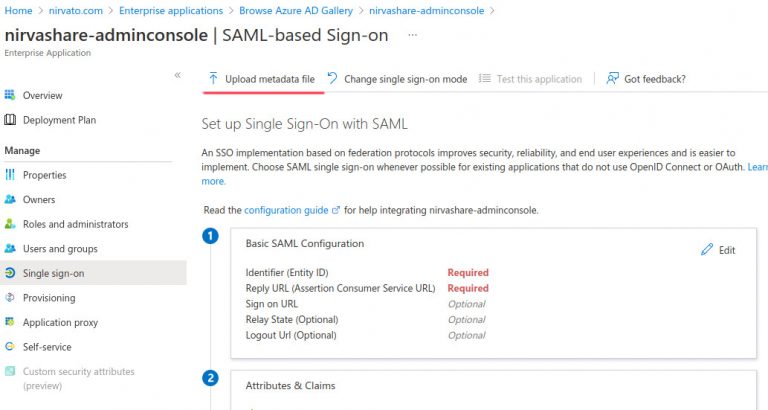
Task: Go to Users and groups
Action: click(x=60, y=249)
